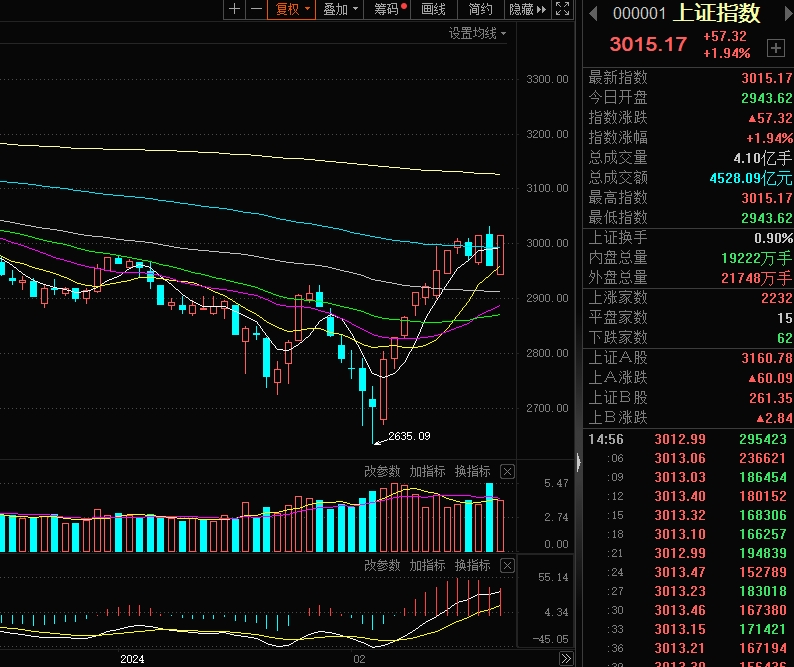794x667 pixels.
Task: Collapse right panel using the splitter arrow
Action: tap(578, 461)
